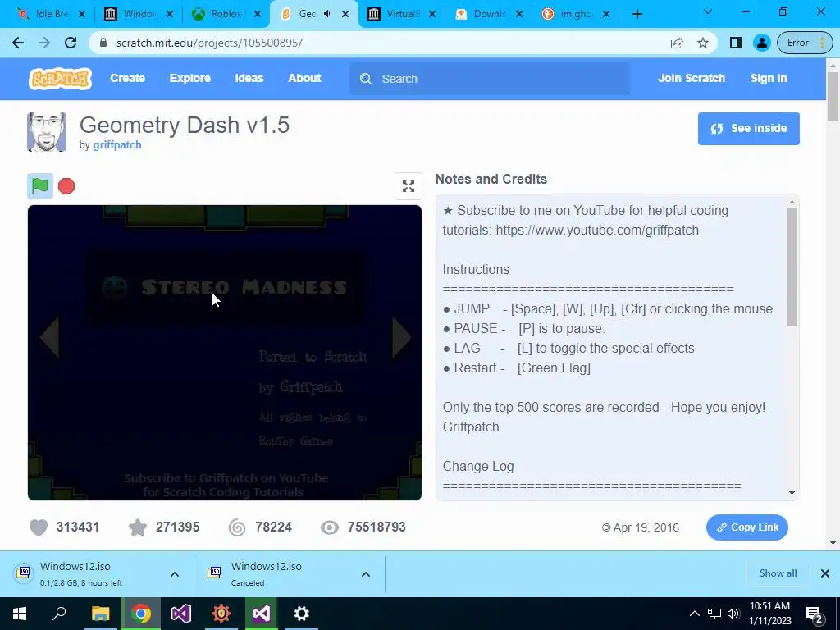Reload the Scratch page
This screenshot has height=630, width=840.
(x=71, y=43)
